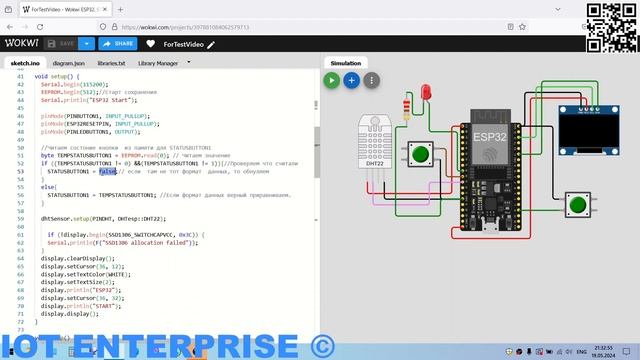640x360 pixels.
Task: Click the tracking protection shield icon
Action: pos(103,27)
